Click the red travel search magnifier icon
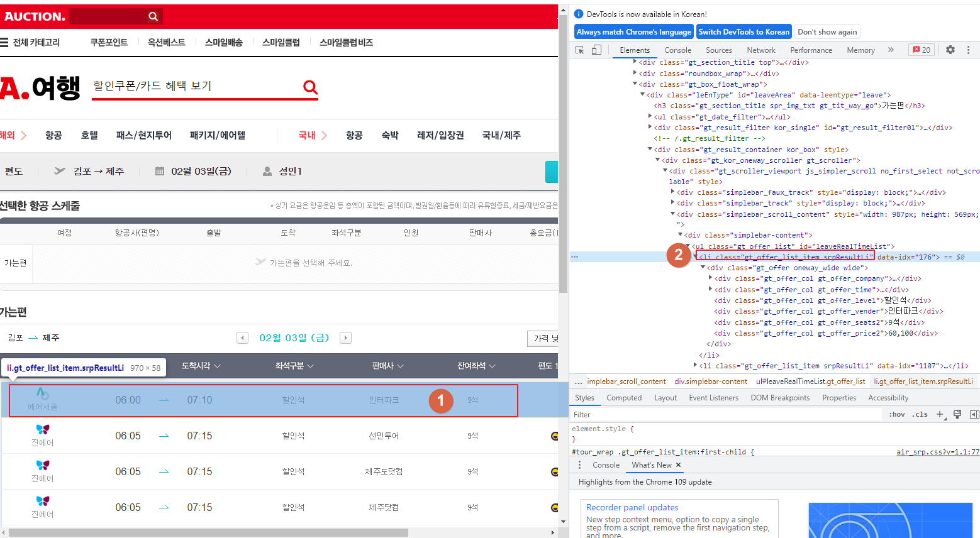 tap(310, 87)
